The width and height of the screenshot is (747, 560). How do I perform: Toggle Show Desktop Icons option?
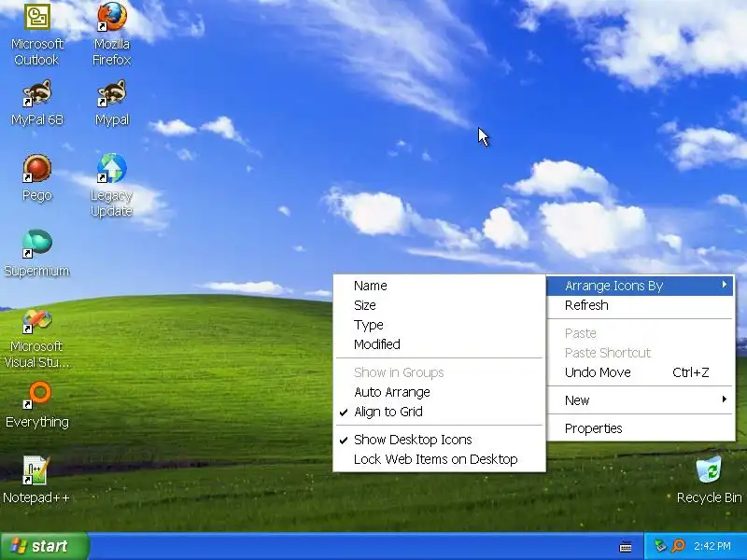coord(439,440)
